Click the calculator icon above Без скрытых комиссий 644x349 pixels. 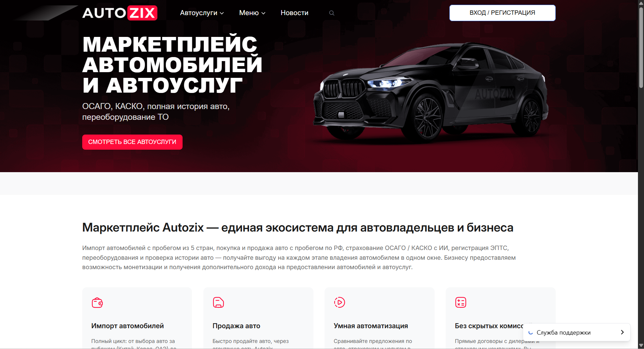pyautogui.click(x=461, y=302)
